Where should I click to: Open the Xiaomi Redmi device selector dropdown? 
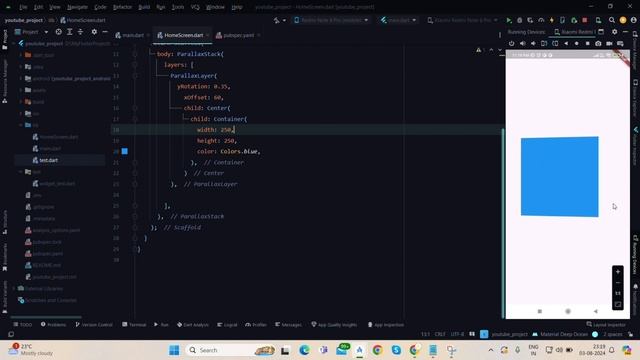pyautogui.click(x=462, y=20)
